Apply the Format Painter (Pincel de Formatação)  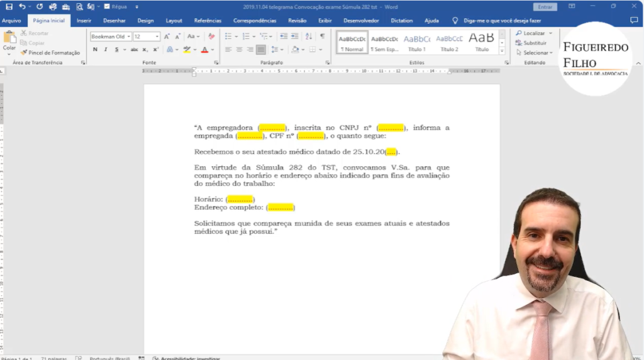coord(50,53)
